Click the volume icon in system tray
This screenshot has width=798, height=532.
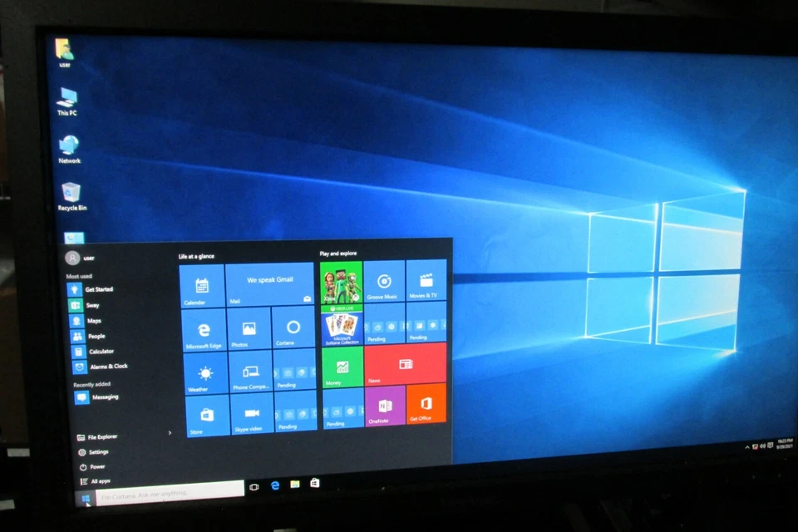pos(762,446)
